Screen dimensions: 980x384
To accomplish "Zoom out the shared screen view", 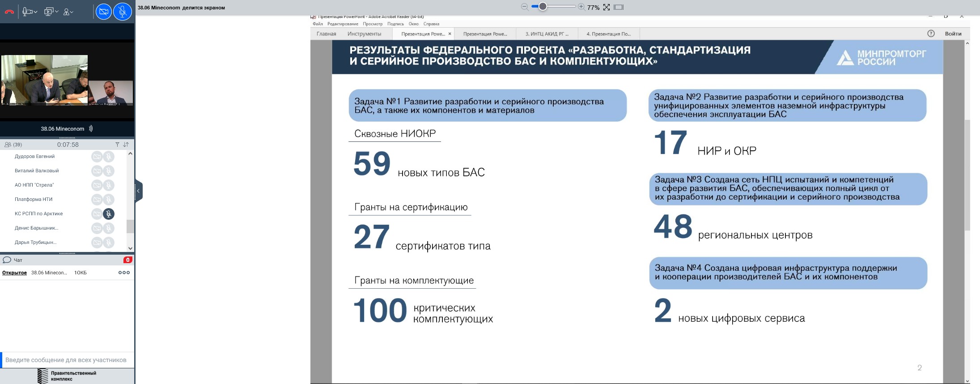I will click(x=525, y=7).
